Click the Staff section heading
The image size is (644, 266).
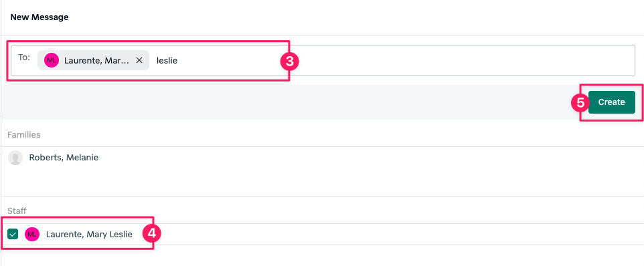(x=17, y=211)
